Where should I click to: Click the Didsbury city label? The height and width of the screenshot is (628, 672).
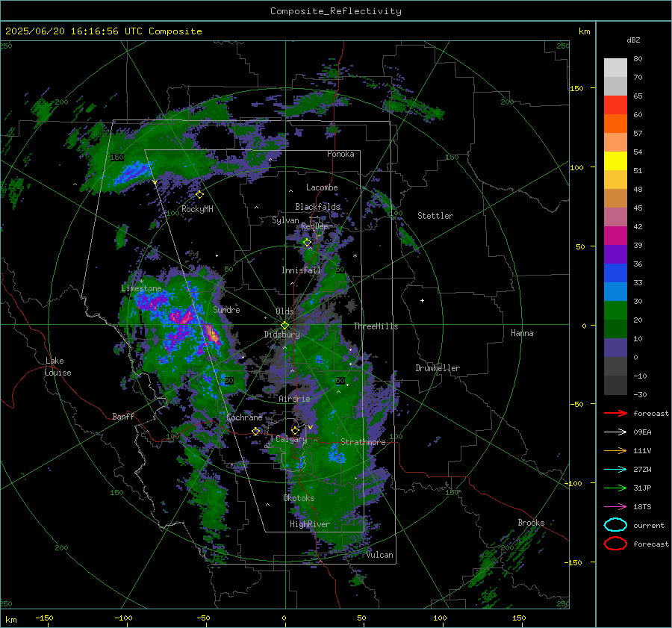[281, 335]
